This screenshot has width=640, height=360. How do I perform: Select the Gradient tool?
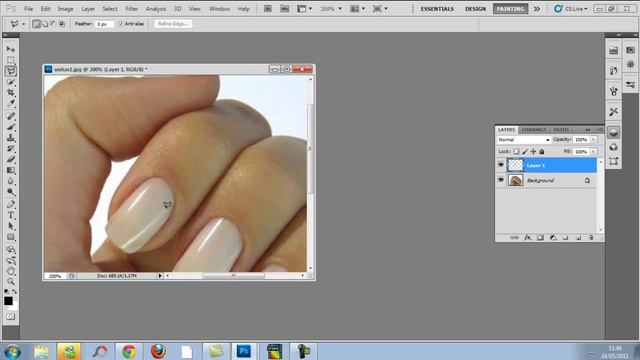point(11,170)
